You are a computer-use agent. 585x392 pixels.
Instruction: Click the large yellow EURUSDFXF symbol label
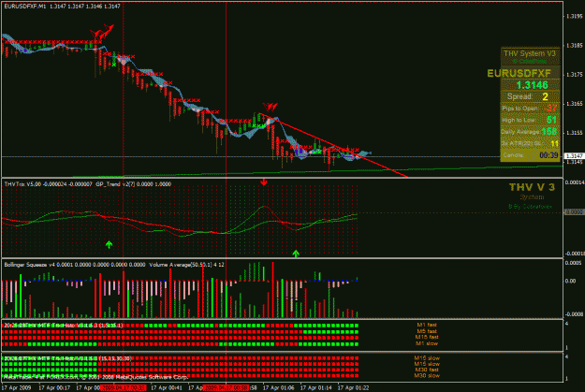pos(519,74)
